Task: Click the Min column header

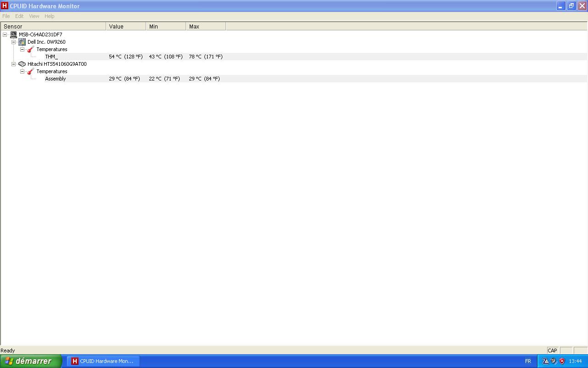Action: tap(166, 26)
